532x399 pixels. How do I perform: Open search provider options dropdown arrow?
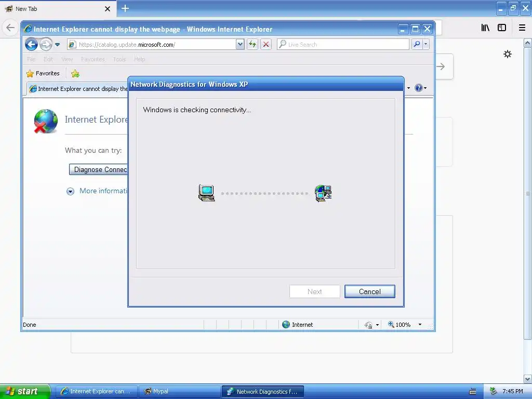coord(426,44)
